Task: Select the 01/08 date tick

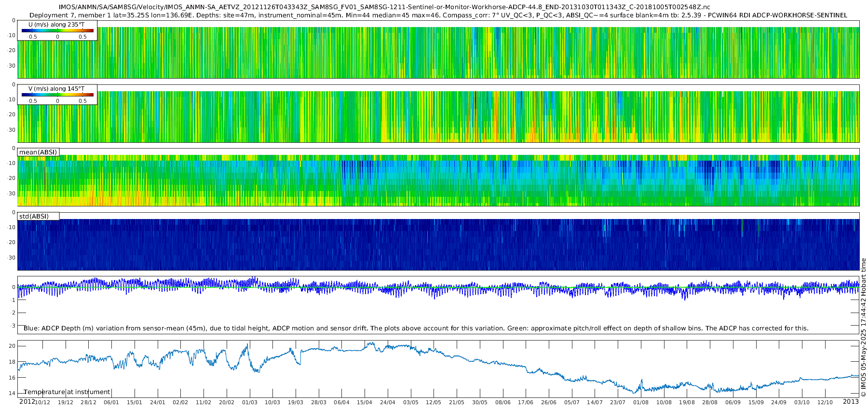Action: pos(641,402)
